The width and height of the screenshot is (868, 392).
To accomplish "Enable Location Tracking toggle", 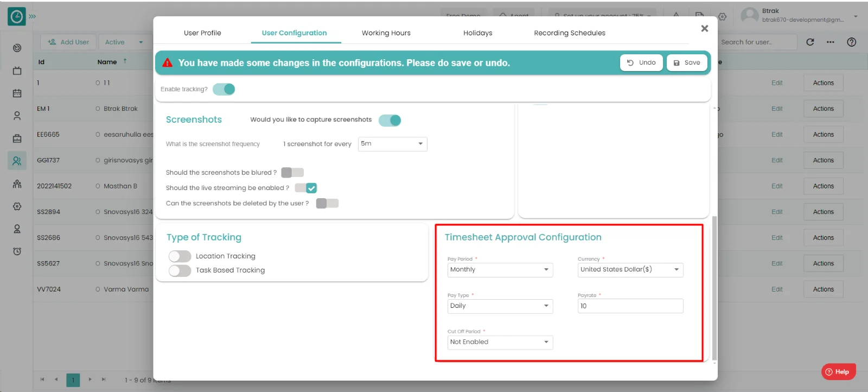I will [x=180, y=256].
